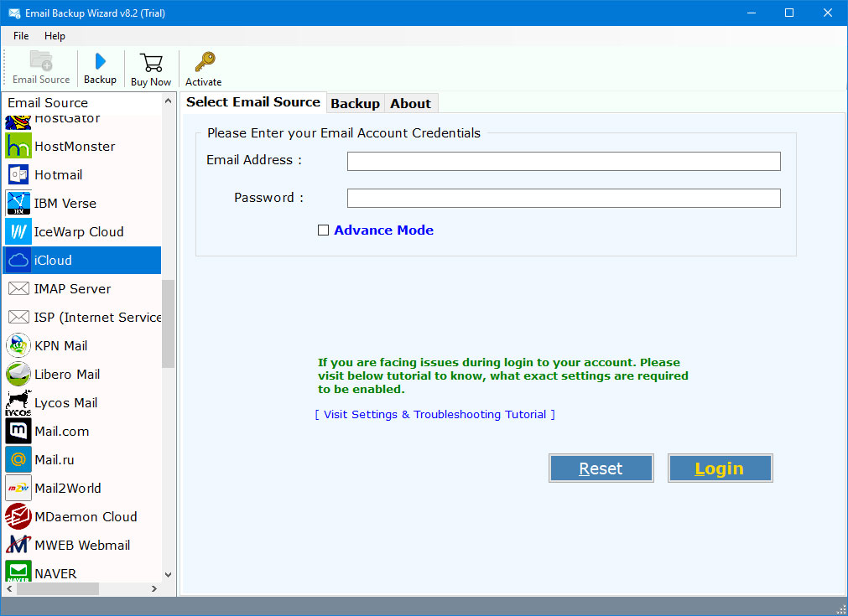
Task: Open the Help menu
Action: click(55, 36)
